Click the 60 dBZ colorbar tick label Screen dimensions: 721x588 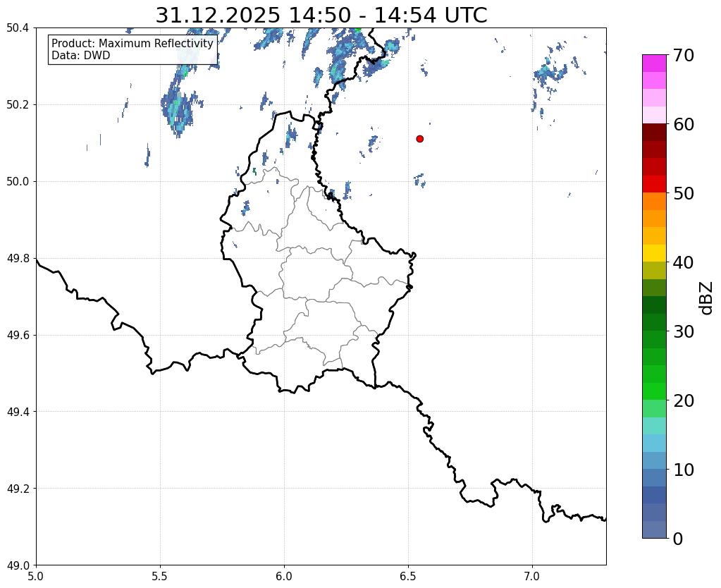pos(684,125)
